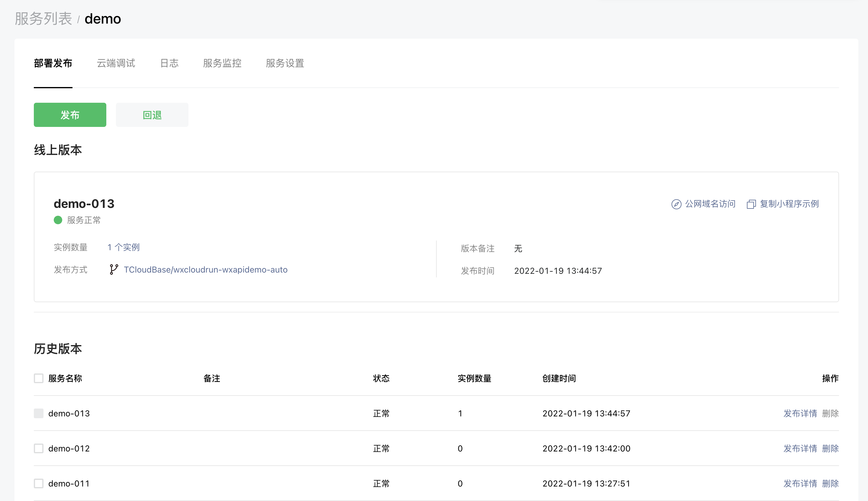
Task: Navigate back to 服务列表 breadcrumb
Action: point(43,18)
